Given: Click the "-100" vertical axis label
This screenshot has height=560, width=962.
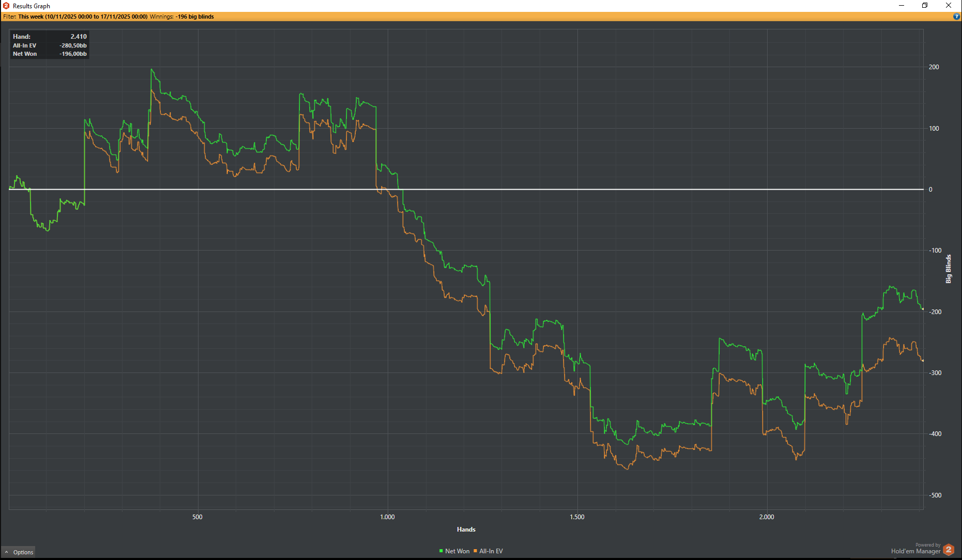Looking at the screenshot, I should coord(935,251).
